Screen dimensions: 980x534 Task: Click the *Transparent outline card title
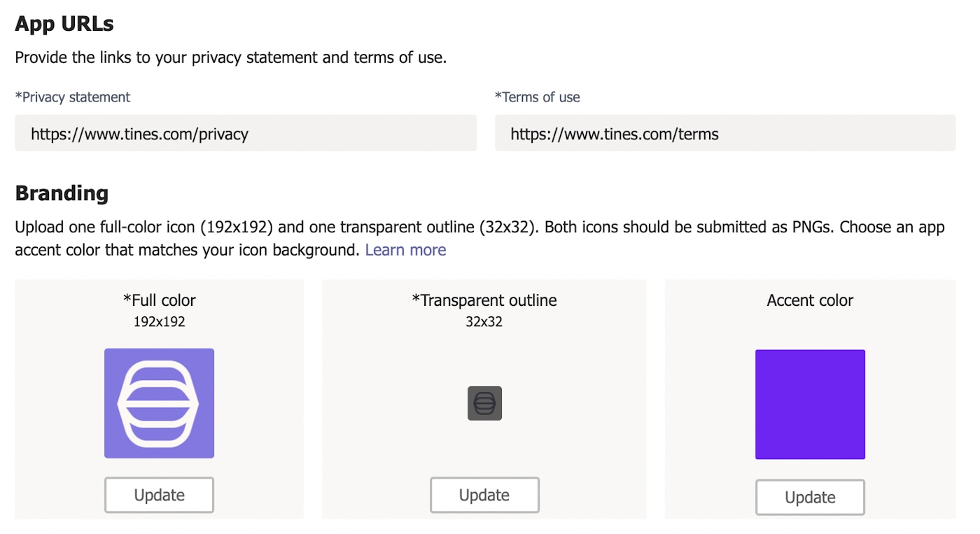[484, 300]
